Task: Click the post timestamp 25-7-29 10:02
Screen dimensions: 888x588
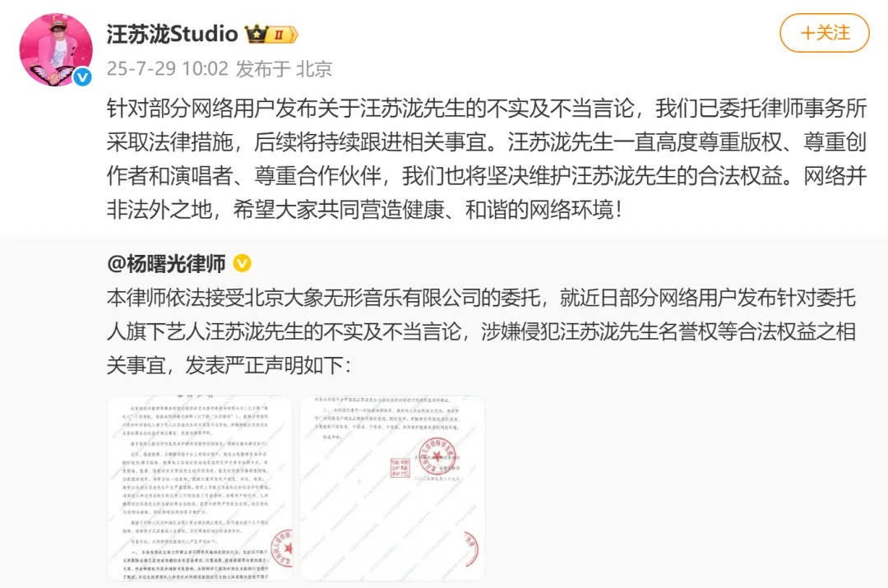Action: 167,68
